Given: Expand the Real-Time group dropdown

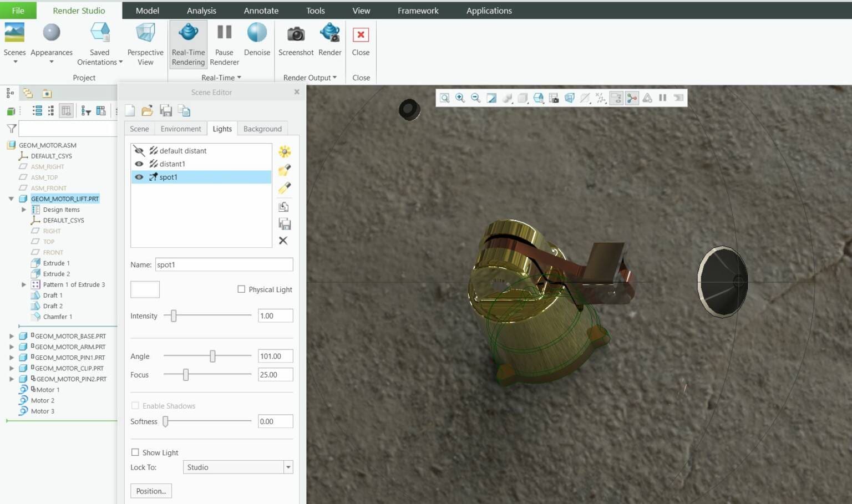Looking at the screenshot, I should (239, 78).
